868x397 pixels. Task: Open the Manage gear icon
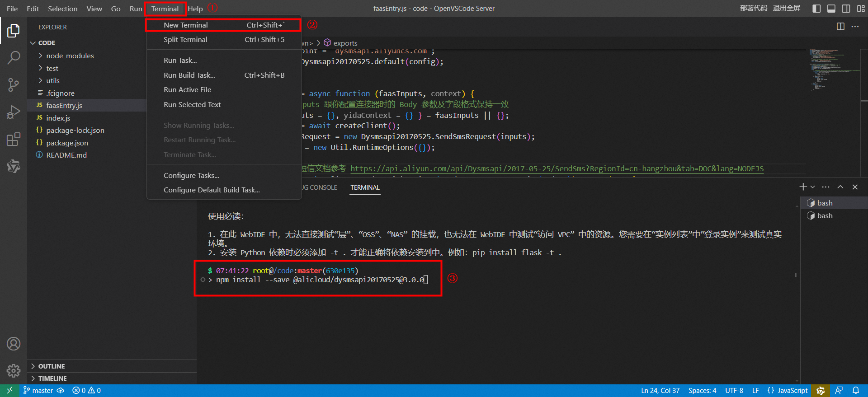(x=14, y=371)
